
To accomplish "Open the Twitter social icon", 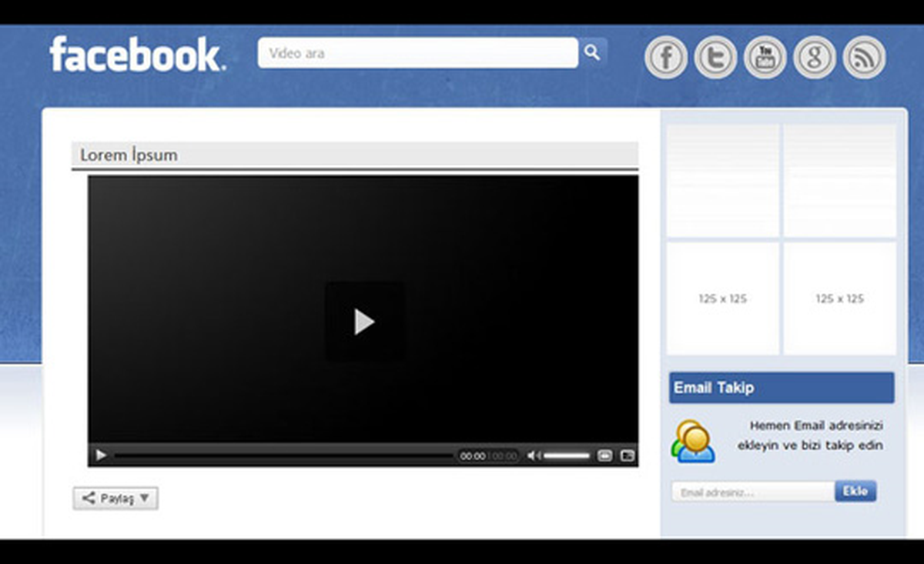I will click(x=715, y=58).
